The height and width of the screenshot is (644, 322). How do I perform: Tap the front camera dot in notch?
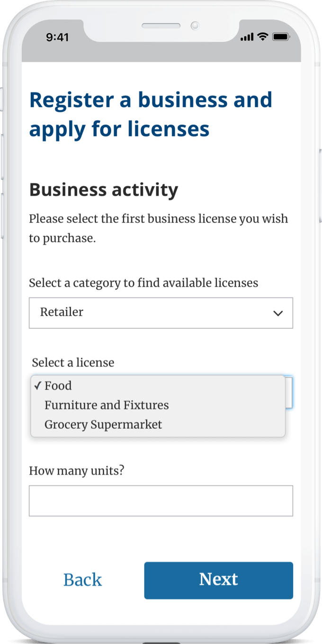point(195,25)
